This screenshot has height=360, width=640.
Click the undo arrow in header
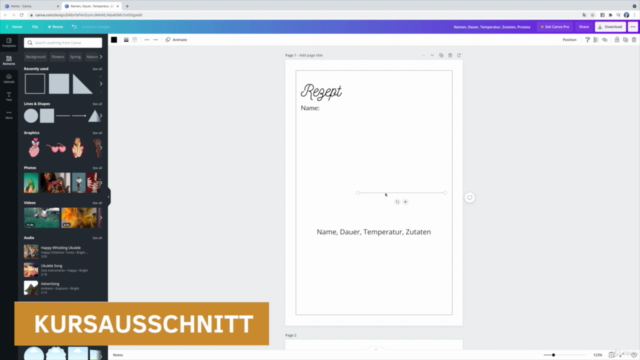pyautogui.click(x=74, y=27)
